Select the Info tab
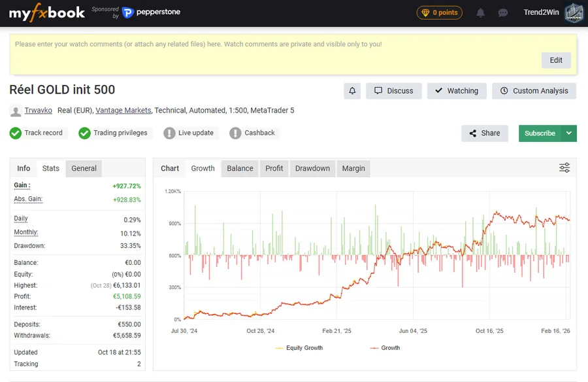Viewport: 588px width, 382px height. click(x=24, y=169)
